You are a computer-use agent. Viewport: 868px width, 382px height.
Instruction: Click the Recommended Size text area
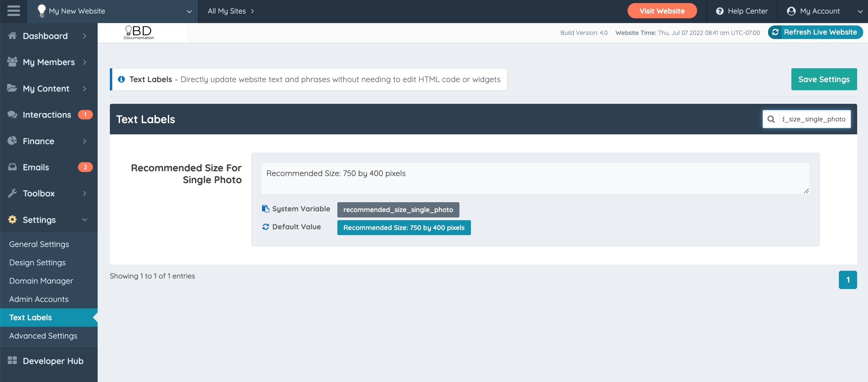click(x=535, y=178)
